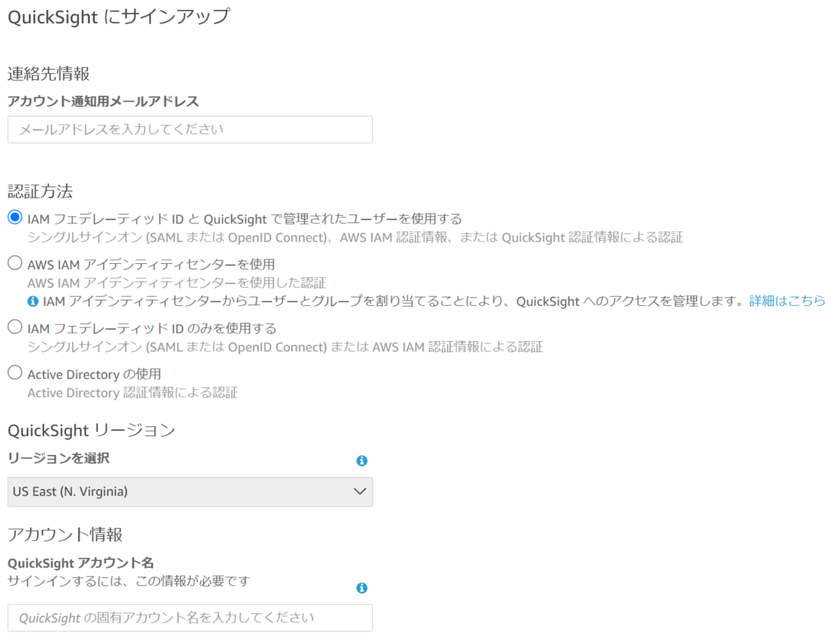Image resolution: width=840 pixels, height=644 pixels.
Task: Click the リージョンを選択 label
Action: click(58, 458)
